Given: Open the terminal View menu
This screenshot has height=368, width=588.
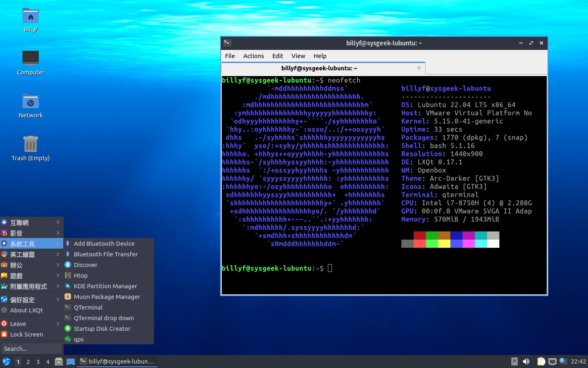Looking at the screenshot, I should coord(298,56).
